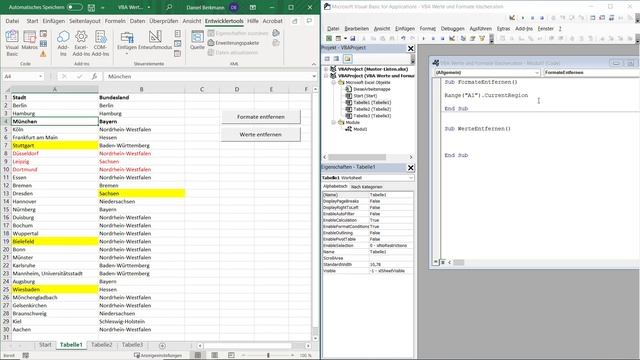Expand VBAProject (Muster-Listen.xlsx) tree node
640x360 pixels.
click(326, 69)
